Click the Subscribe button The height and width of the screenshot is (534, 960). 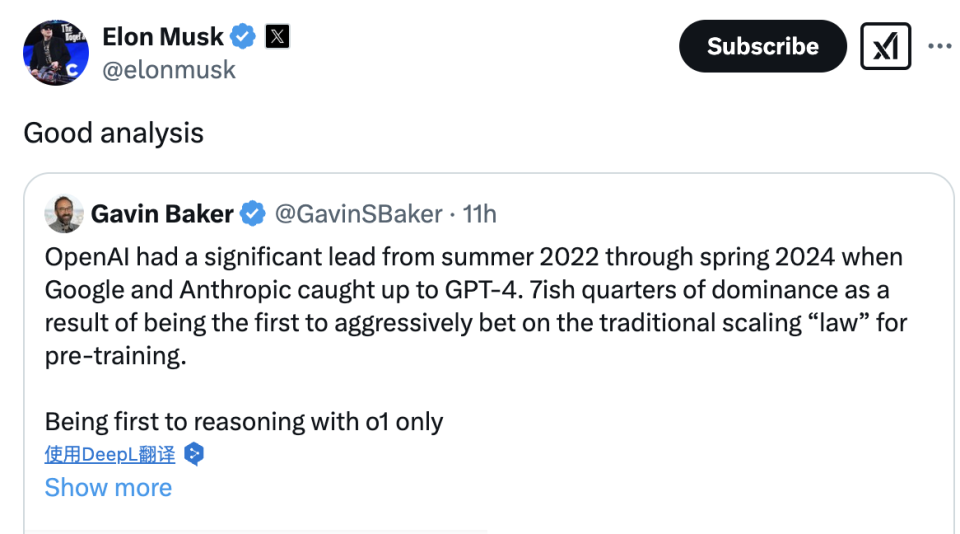click(x=763, y=47)
